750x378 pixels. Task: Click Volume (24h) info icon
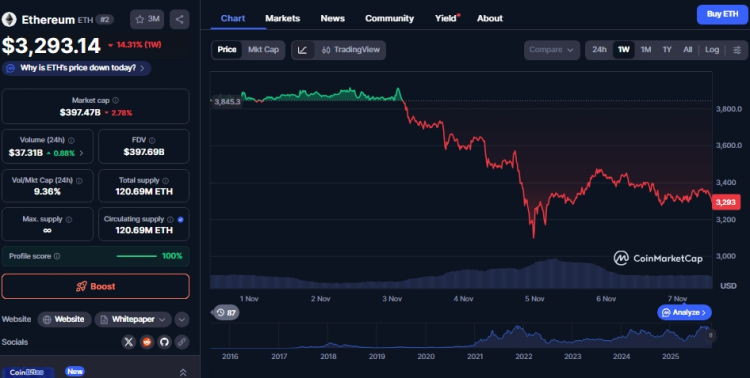(71, 140)
